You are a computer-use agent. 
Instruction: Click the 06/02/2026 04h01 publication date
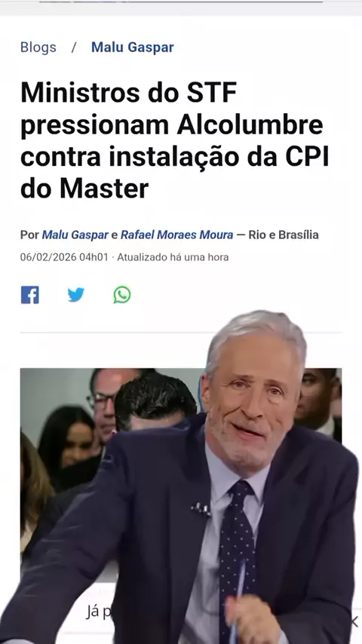pyautogui.click(x=64, y=257)
